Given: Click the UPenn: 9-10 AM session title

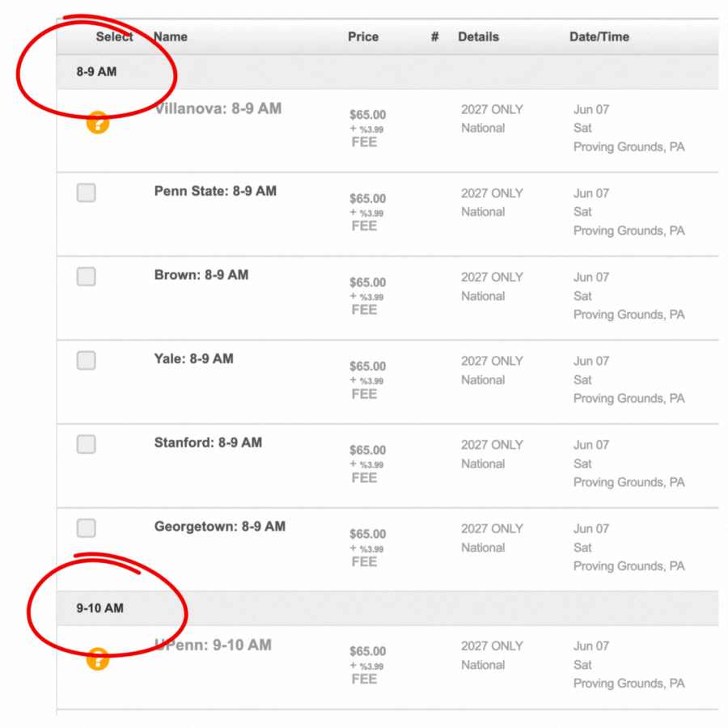Looking at the screenshot, I should [213, 645].
